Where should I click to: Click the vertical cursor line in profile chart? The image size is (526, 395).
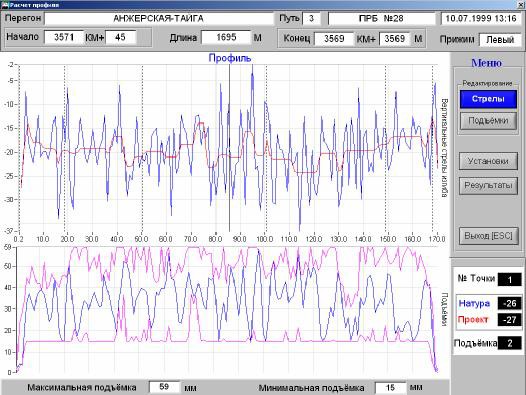pyautogui.click(x=229, y=148)
